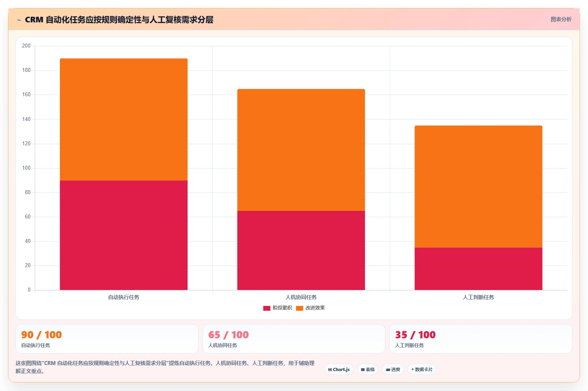Viewport: 588px width, 391px height.
Task: Toggle the 改进效果 legend orange swatch
Action: point(299,308)
